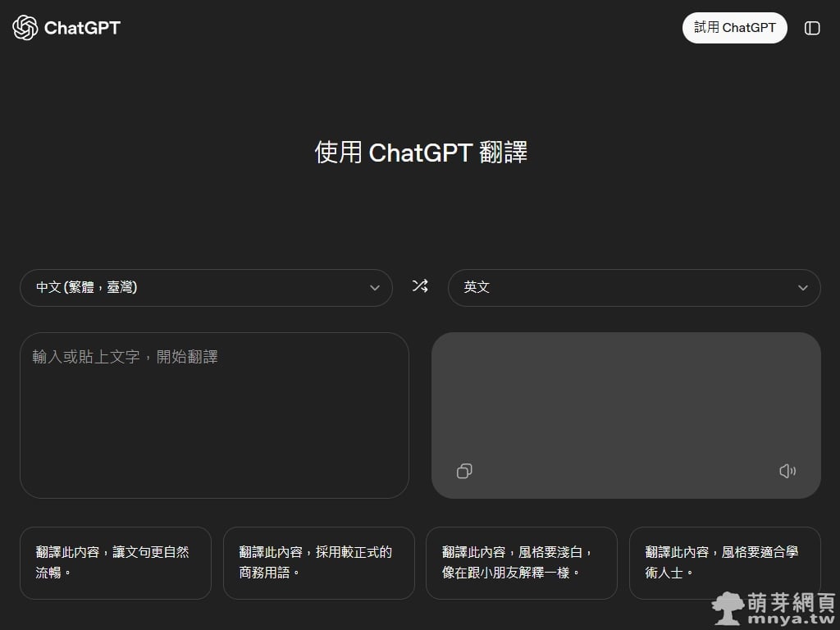Select the 風格要適合學術人士 suggestion
Image resolution: width=840 pixels, height=630 pixels.
[x=724, y=563]
